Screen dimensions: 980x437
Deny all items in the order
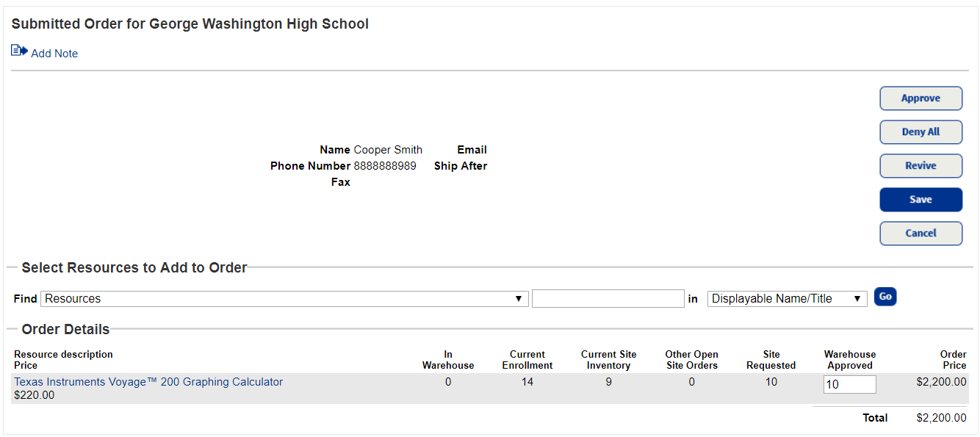pyautogui.click(x=920, y=131)
